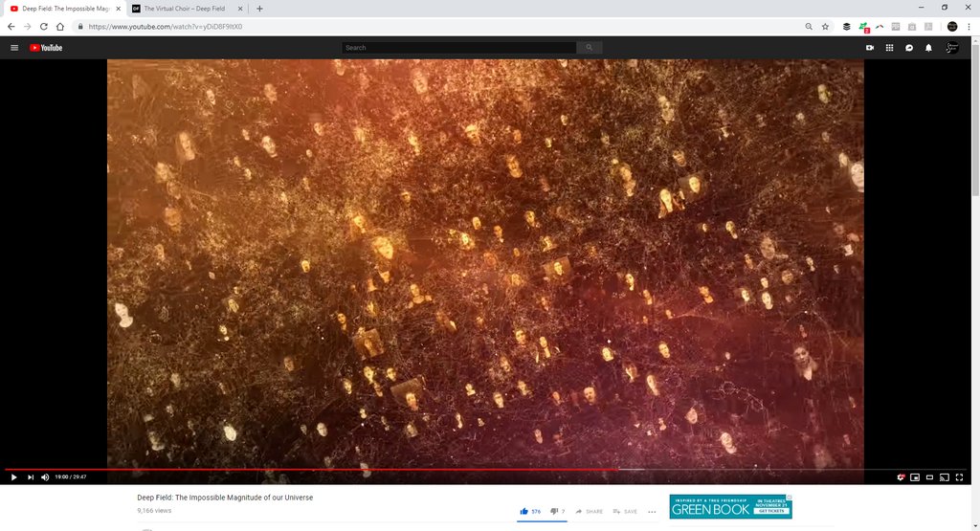Close the Deep Field YouTube tab

click(118, 9)
